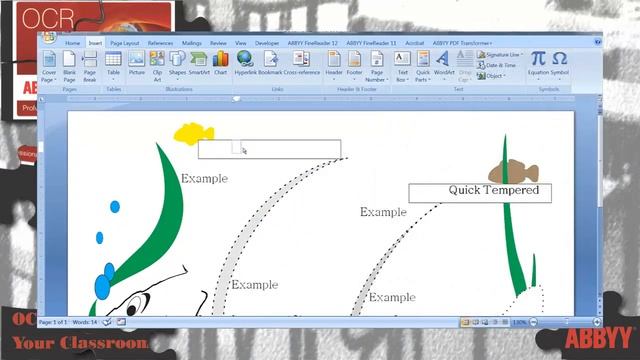Click the Date & Time button
Viewport: 640px width, 360px height.
tap(497, 65)
